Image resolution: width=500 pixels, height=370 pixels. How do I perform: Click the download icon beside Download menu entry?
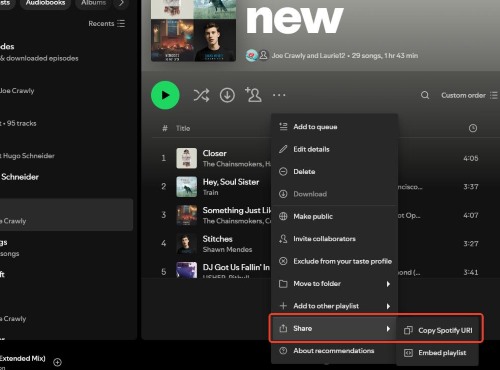click(283, 194)
